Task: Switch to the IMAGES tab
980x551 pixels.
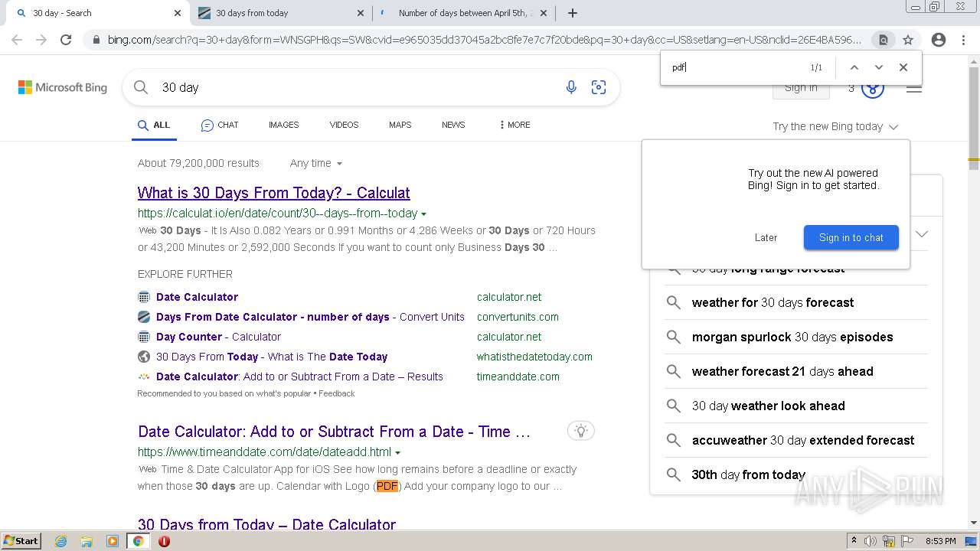Action: tap(283, 125)
